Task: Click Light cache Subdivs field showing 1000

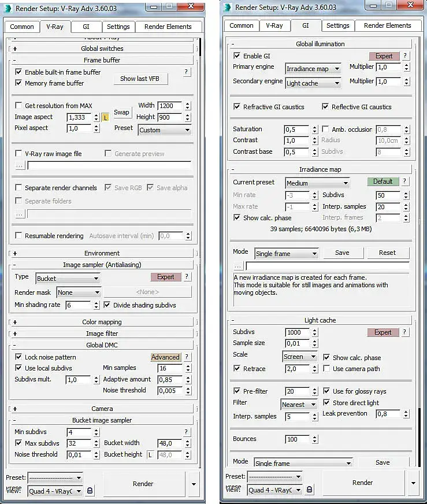Action: click(298, 332)
